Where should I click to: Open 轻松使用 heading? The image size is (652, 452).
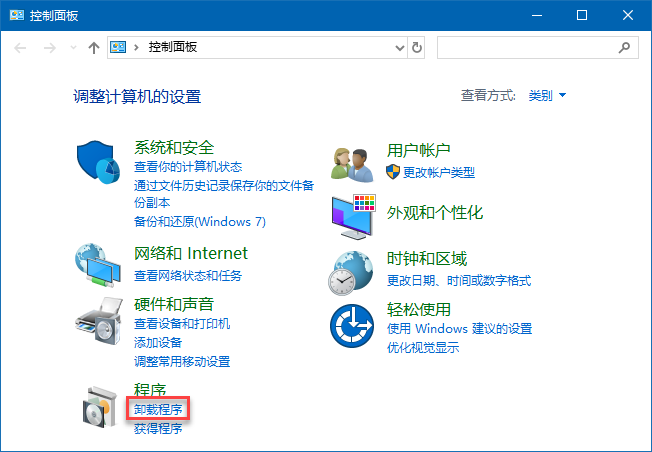point(418,309)
